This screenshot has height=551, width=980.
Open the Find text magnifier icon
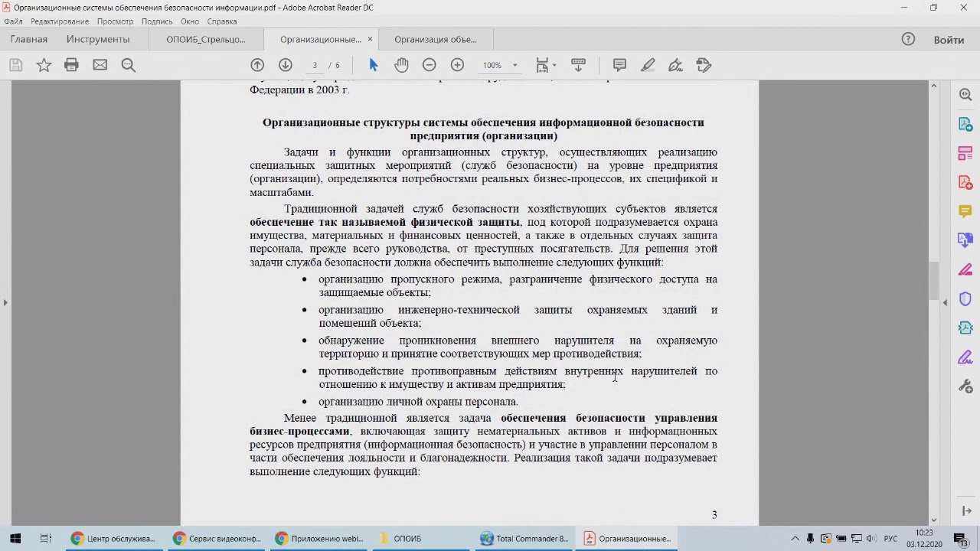click(x=129, y=65)
